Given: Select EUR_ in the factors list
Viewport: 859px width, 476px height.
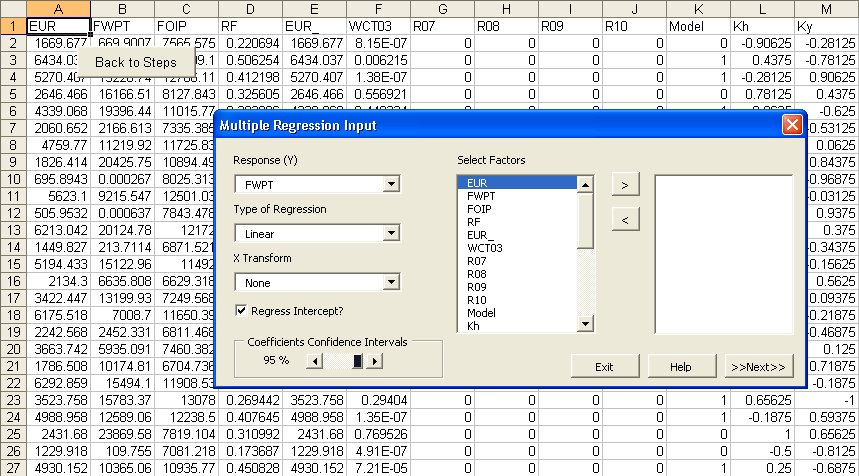Looking at the screenshot, I should click(x=517, y=235).
